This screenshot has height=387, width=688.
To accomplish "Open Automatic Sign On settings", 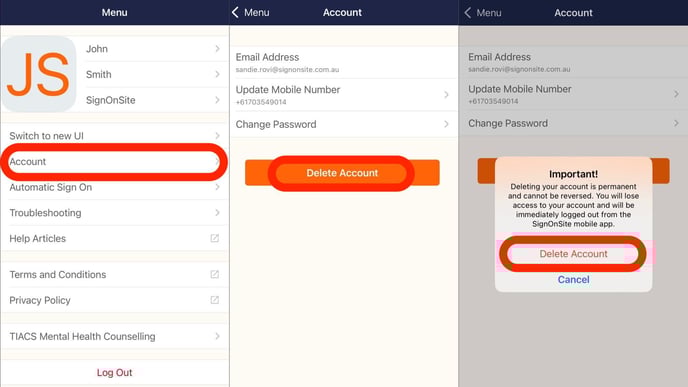I will click(115, 187).
